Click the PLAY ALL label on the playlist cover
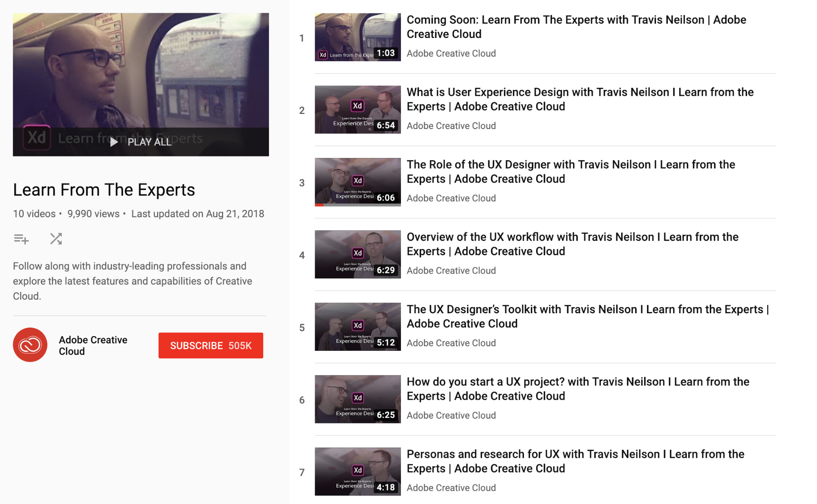 click(149, 142)
